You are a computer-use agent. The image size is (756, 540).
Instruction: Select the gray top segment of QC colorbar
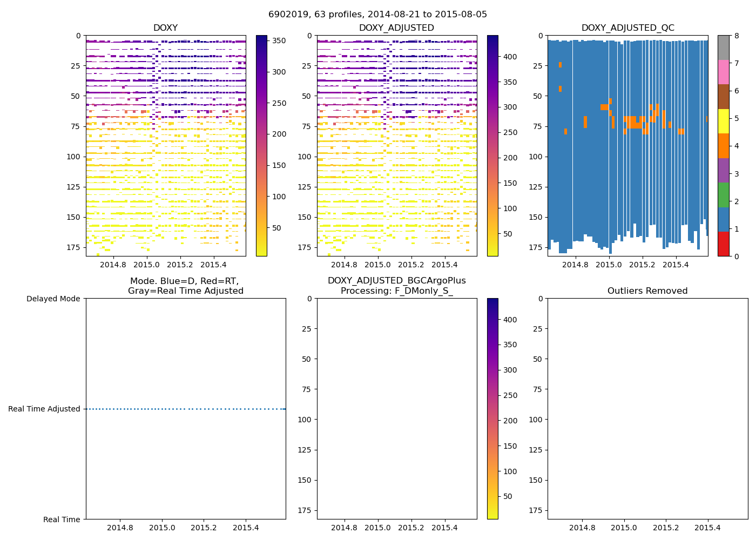point(723,48)
